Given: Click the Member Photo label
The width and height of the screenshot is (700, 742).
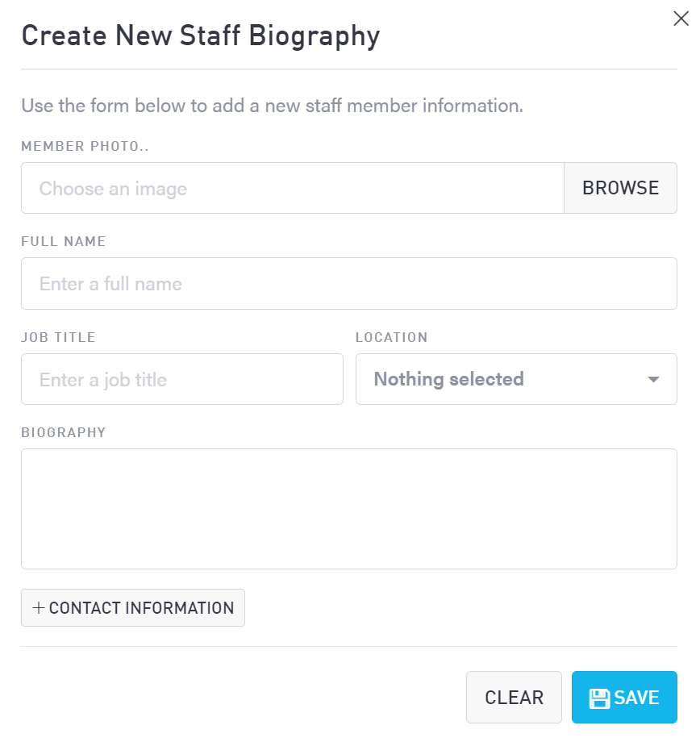Looking at the screenshot, I should point(85,146).
